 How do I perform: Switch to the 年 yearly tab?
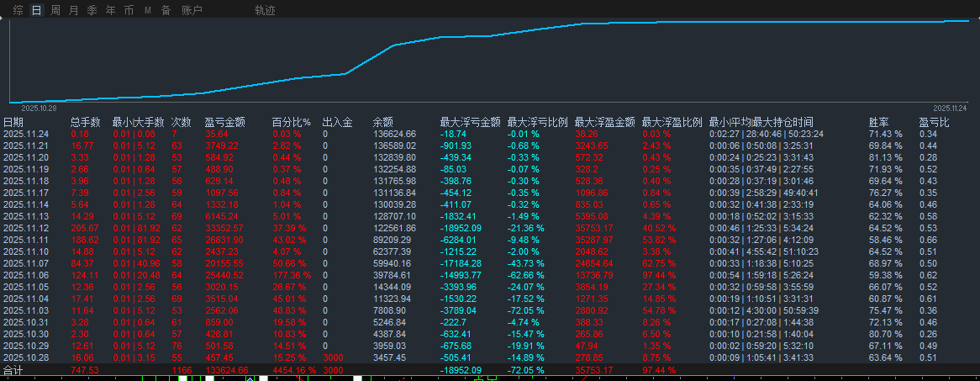(111, 10)
